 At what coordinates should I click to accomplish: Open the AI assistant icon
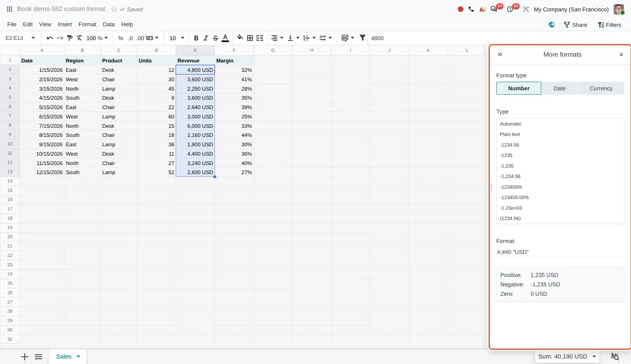click(482, 9)
